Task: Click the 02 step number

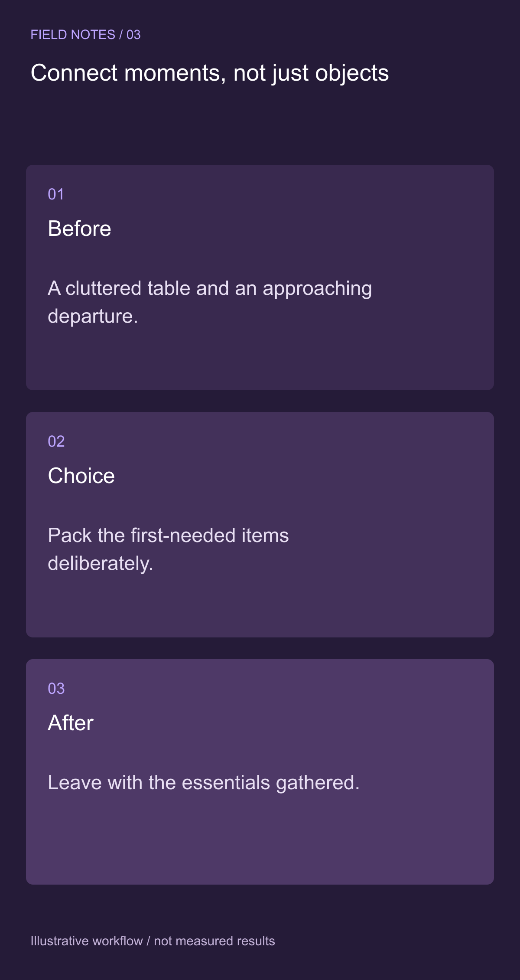Action: (x=56, y=441)
